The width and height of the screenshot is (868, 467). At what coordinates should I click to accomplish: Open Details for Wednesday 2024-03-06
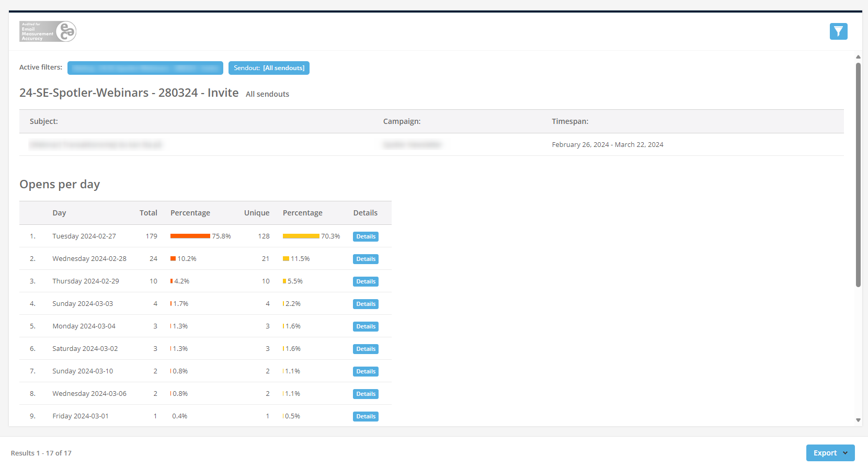pyautogui.click(x=366, y=394)
